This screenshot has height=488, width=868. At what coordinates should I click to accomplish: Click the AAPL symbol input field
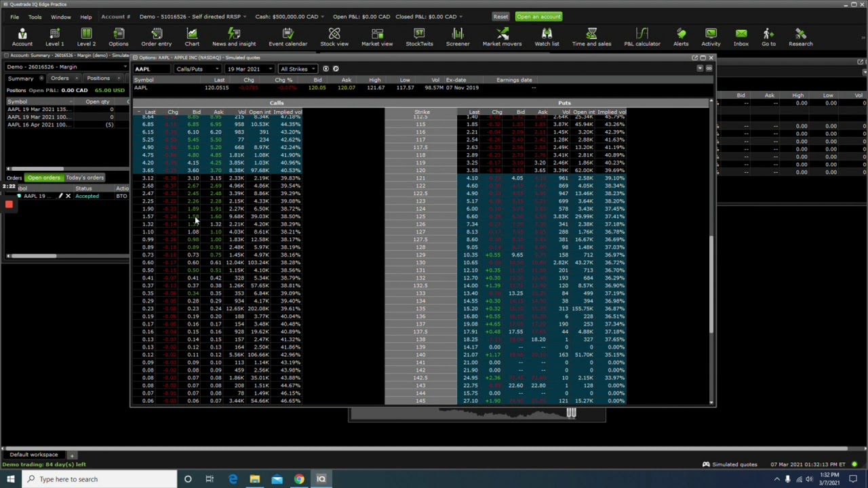152,69
